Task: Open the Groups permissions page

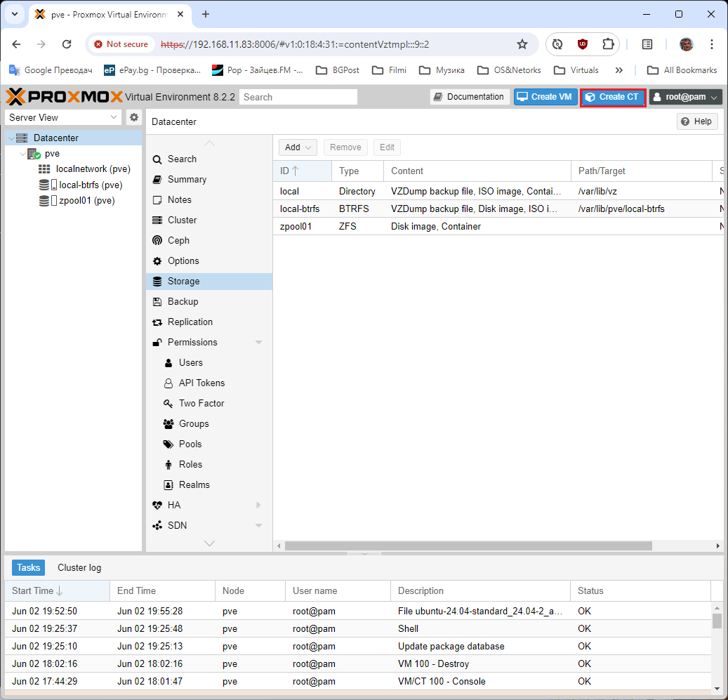Action: [x=209, y=424]
